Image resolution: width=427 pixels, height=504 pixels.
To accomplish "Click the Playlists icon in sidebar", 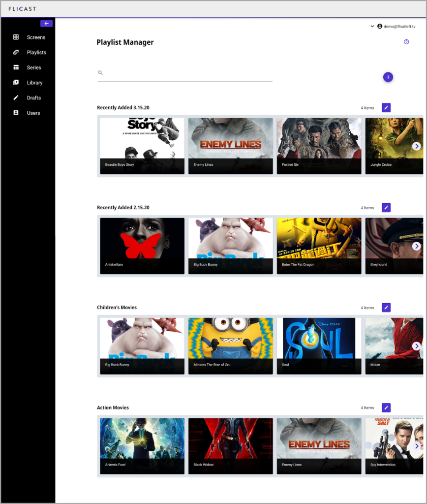I will coord(16,52).
